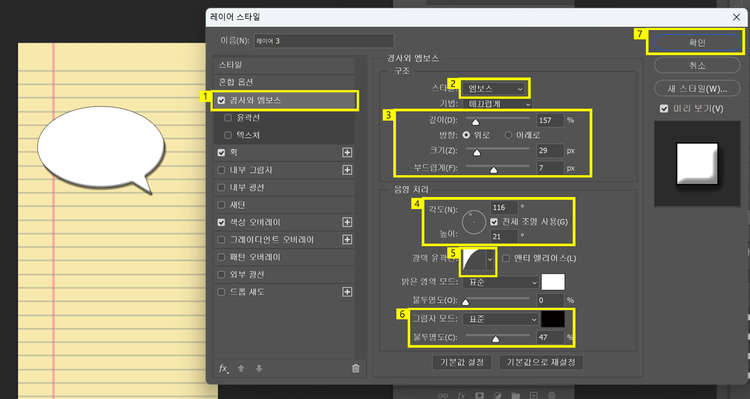This screenshot has width=750, height=399.
Task: Select the 새틴 row label
Action: pos(238,205)
